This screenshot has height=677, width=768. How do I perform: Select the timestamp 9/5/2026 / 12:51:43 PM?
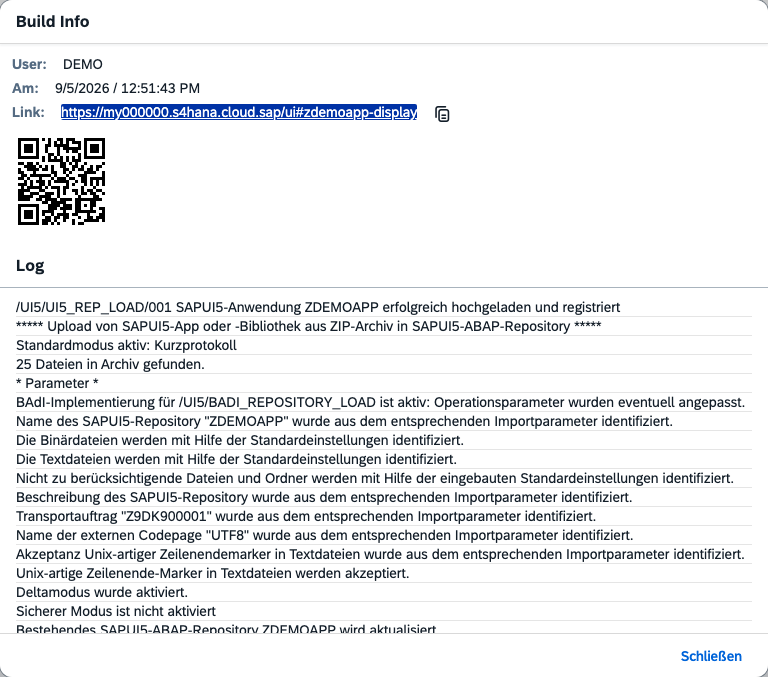(x=127, y=88)
